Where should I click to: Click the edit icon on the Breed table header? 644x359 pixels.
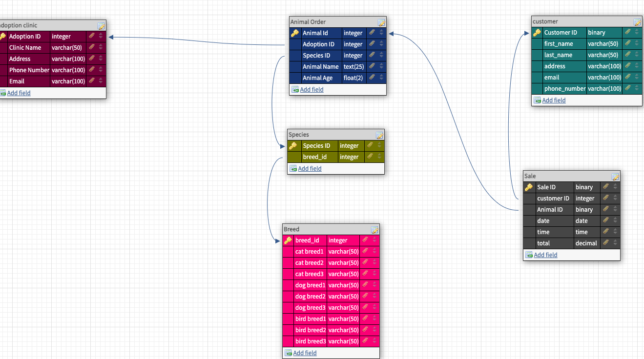tap(375, 229)
